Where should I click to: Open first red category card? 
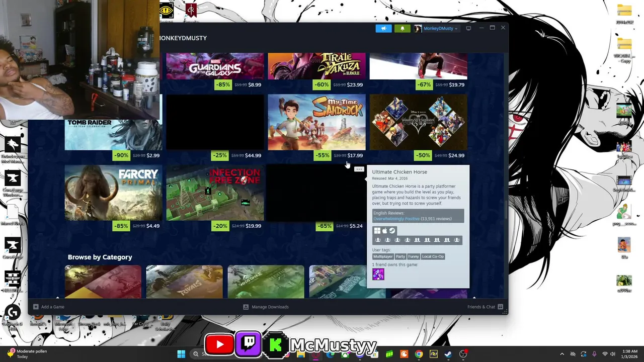[x=103, y=282]
